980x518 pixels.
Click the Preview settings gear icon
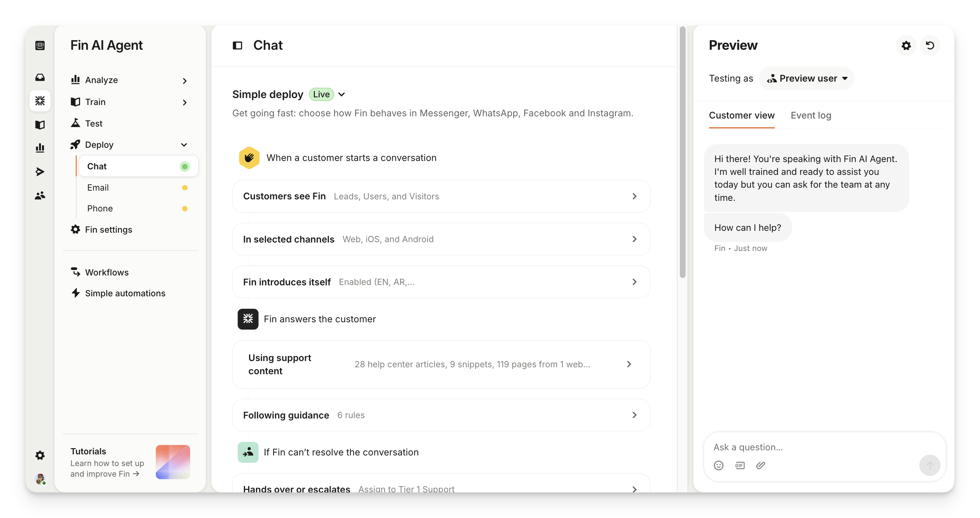pos(906,46)
